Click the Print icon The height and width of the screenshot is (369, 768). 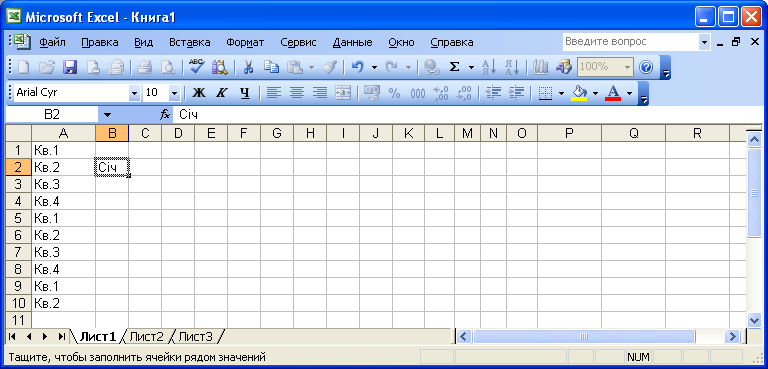point(145,67)
